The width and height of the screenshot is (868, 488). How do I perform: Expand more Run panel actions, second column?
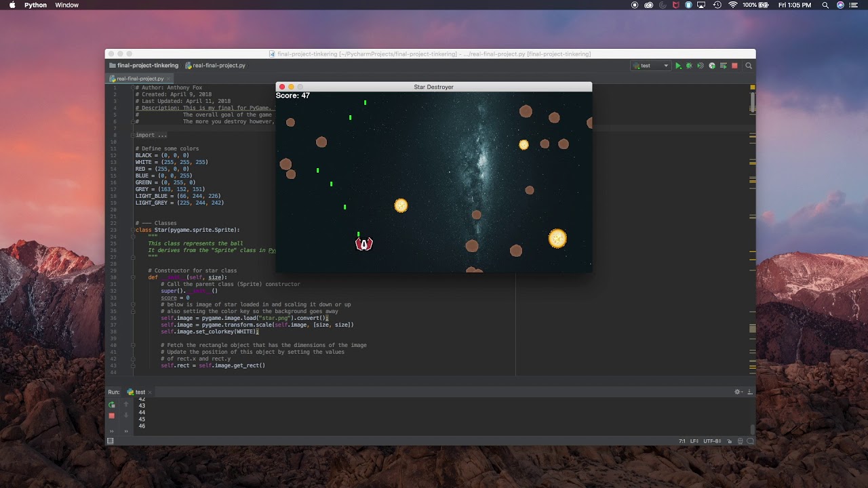tap(125, 430)
